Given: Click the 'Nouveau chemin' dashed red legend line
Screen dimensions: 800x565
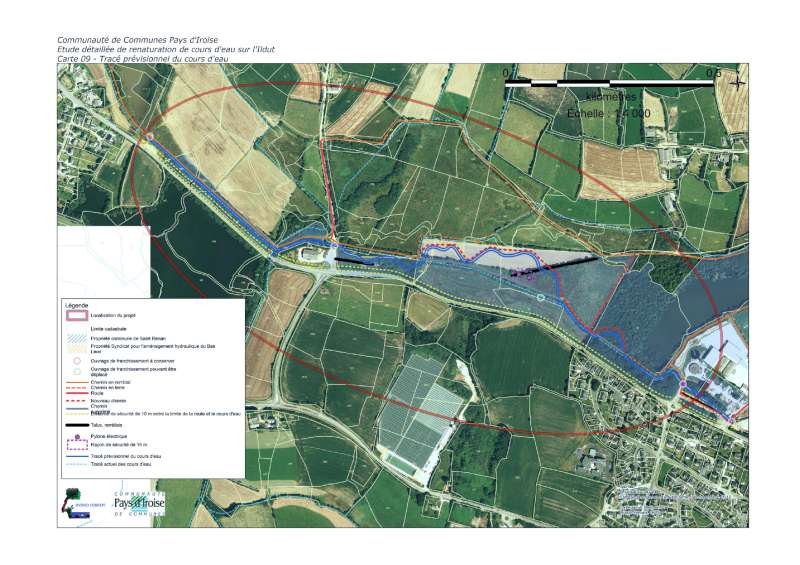Looking at the screenshot, I should click(x=76, y=401).
